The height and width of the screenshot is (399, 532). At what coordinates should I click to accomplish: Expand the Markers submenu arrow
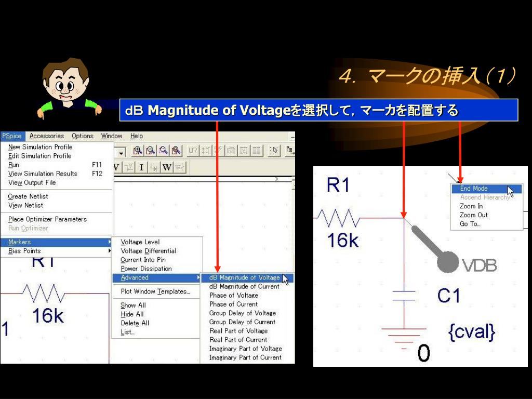(110, 242)
